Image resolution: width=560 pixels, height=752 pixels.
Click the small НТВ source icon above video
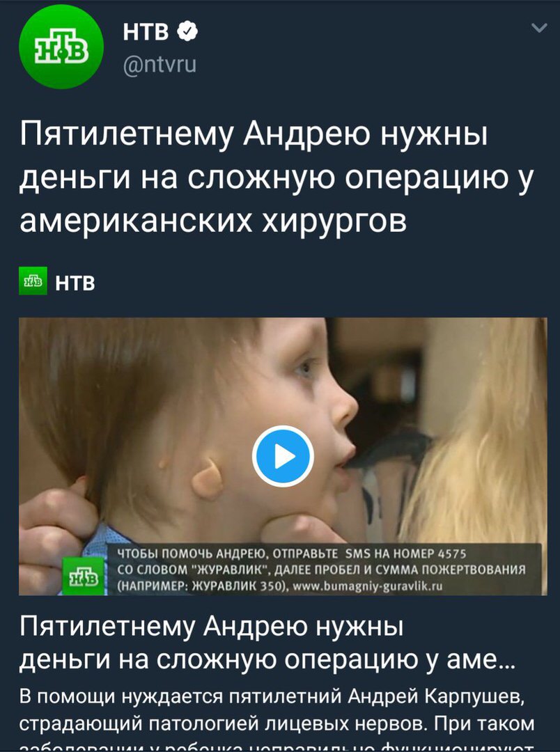click(x=33, y=281)
